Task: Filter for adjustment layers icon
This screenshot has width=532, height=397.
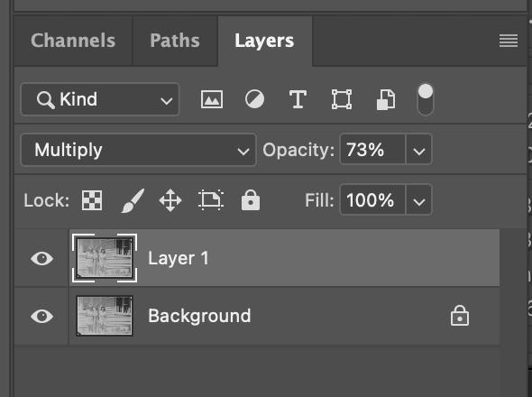Action: tap(254, 99)
